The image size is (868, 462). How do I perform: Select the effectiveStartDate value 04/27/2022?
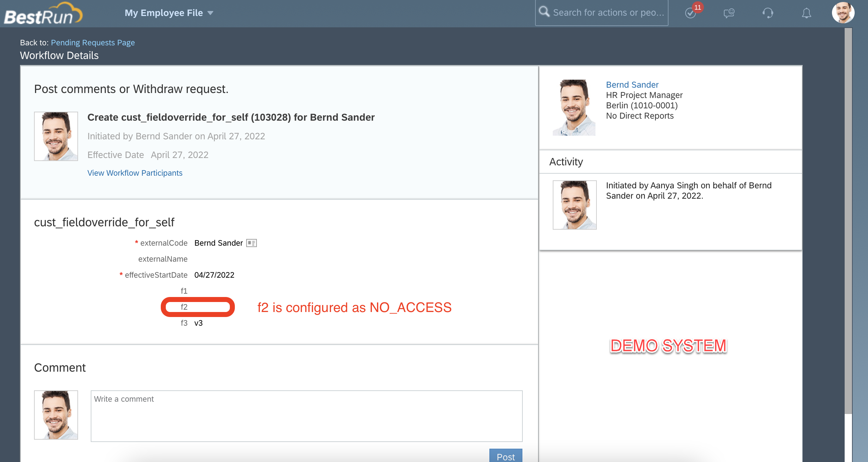(x=214, y=275)
